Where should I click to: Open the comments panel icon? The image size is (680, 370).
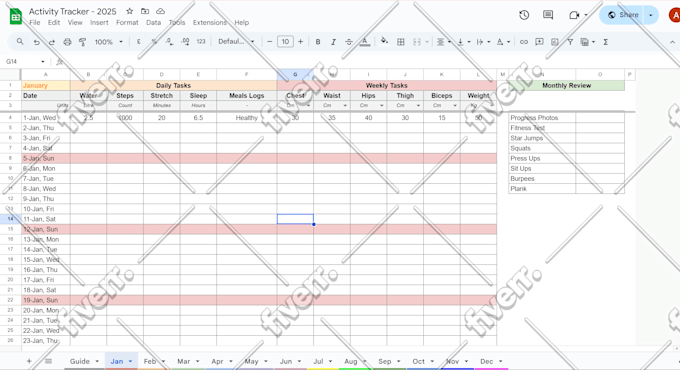tap(548, 15)
